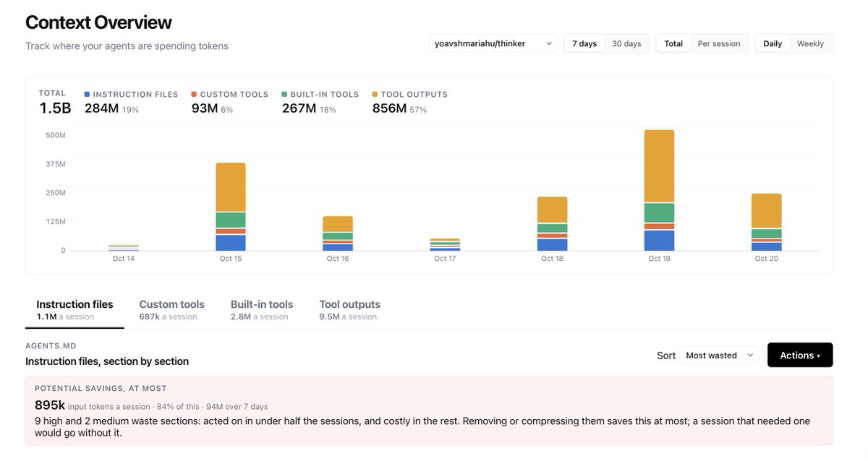Switch to the Custom tools tab

pos(171,310)
